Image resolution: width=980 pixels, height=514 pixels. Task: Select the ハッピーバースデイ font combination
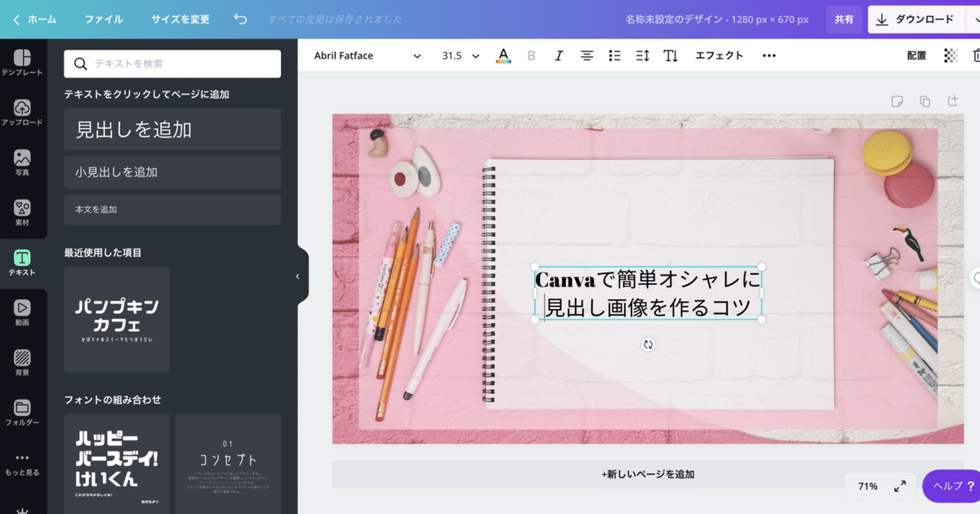(x=117, y=463)
